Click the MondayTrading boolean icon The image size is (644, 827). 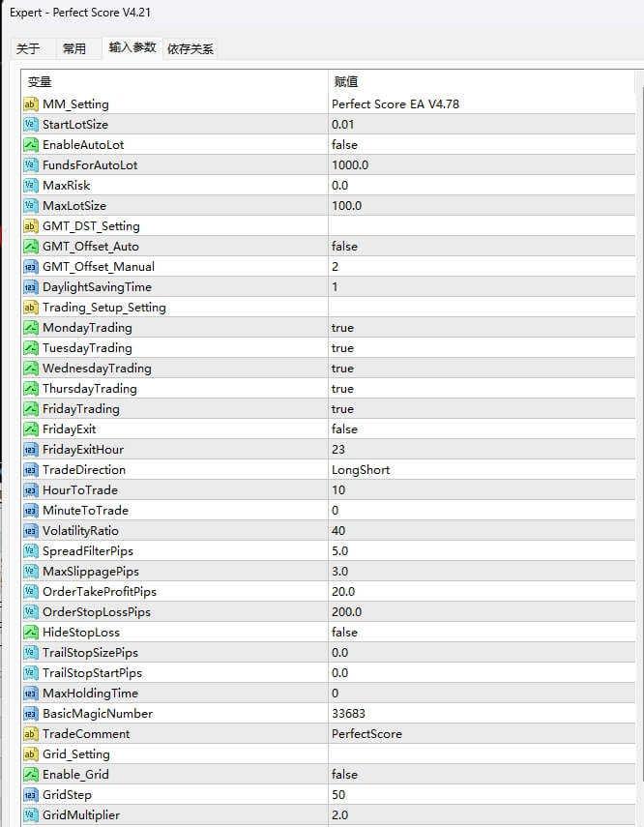[31, 328]
